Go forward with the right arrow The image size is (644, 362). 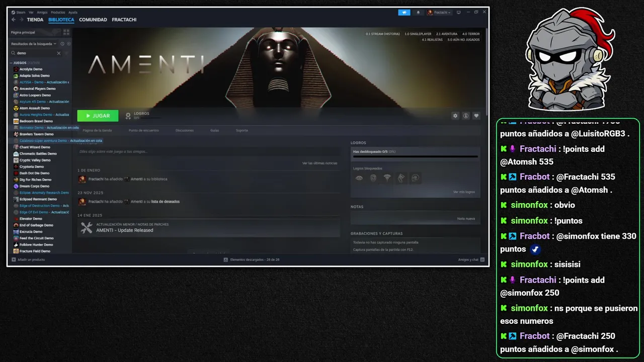[x=21, y=20]
